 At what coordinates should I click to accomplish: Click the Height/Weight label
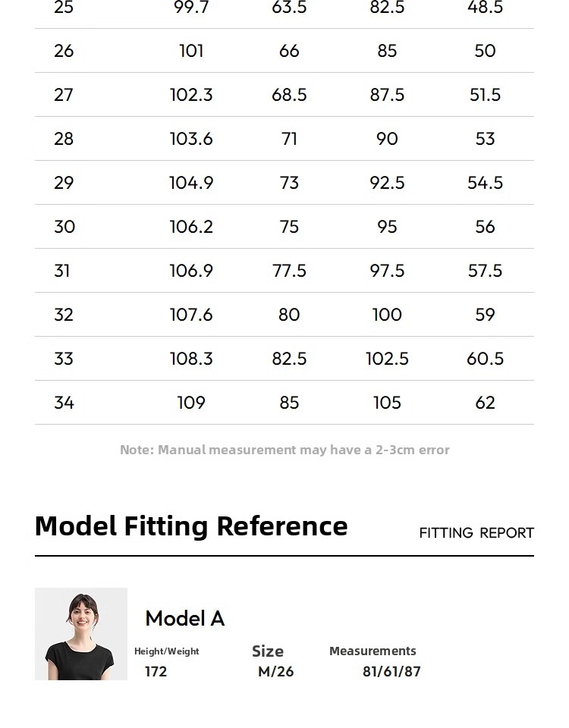tap(167, 651)
